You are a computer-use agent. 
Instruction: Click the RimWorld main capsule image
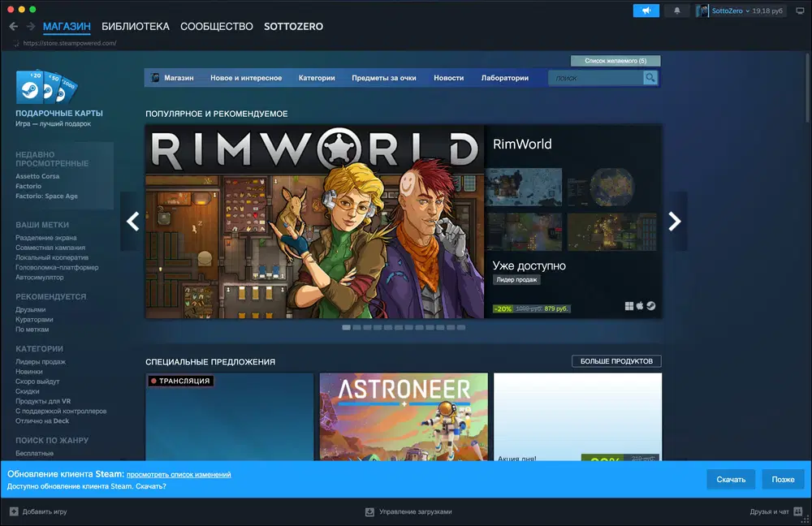pyautogui.click(x=314, y=222)
